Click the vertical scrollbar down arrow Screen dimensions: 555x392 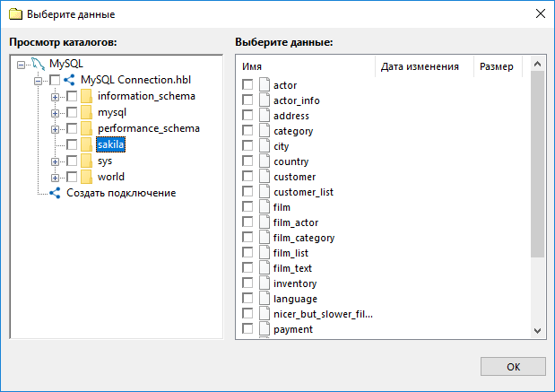tap(538, 330)
